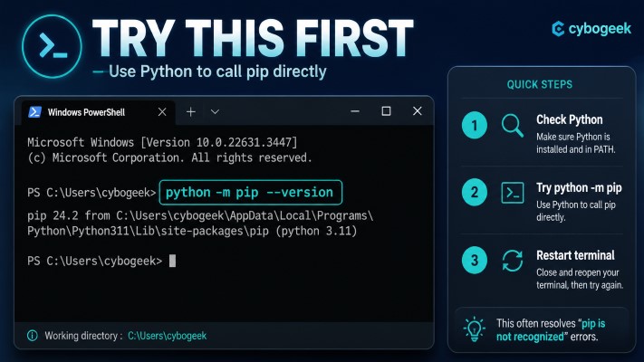
Task: Click the blinking cursor at the last prompt
Action: click(172, 261)
